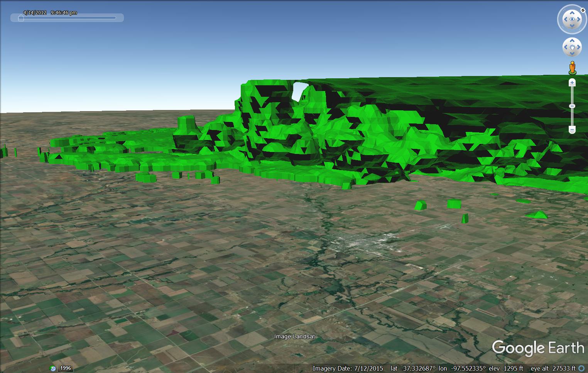This screenshot has height=373, width=588.
Task: Click the time slider handle
Action: [x=21, y=18]
